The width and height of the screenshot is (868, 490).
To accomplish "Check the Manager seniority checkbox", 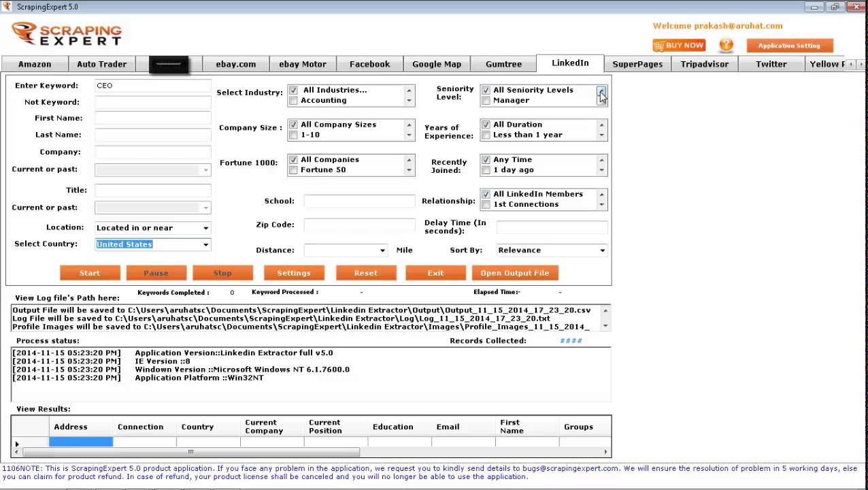I will click(x=486, y=101).
